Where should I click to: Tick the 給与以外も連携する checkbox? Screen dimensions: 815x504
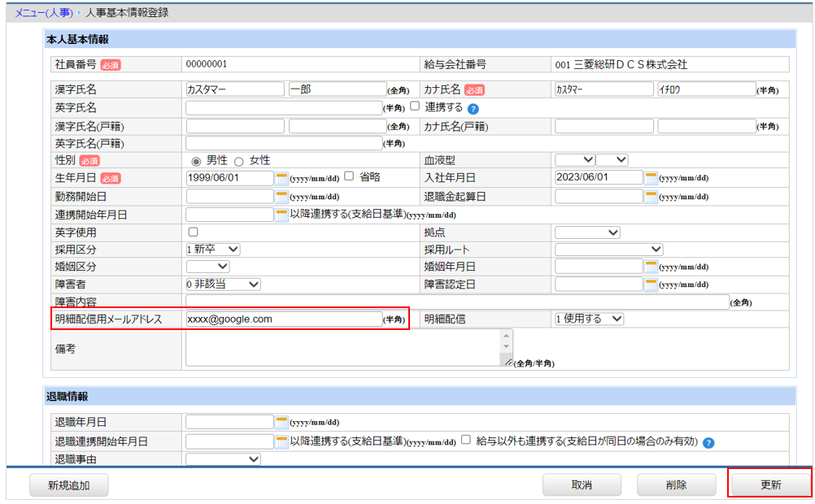[x=466, y=440]
